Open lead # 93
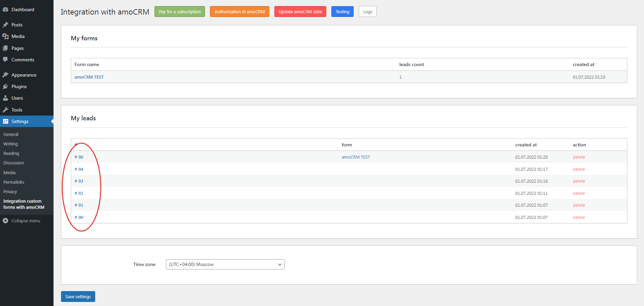644x306 pixels. pos(79,181)
